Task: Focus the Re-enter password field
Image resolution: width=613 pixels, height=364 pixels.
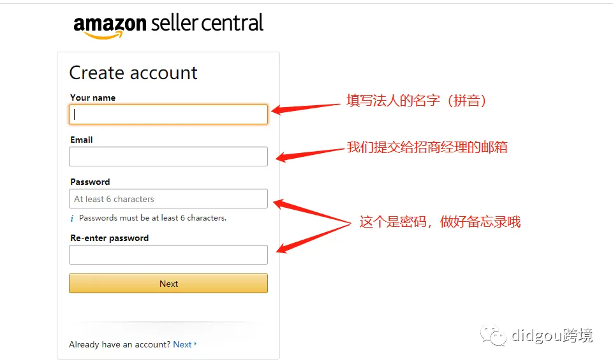Action: [x=168, y=254]
